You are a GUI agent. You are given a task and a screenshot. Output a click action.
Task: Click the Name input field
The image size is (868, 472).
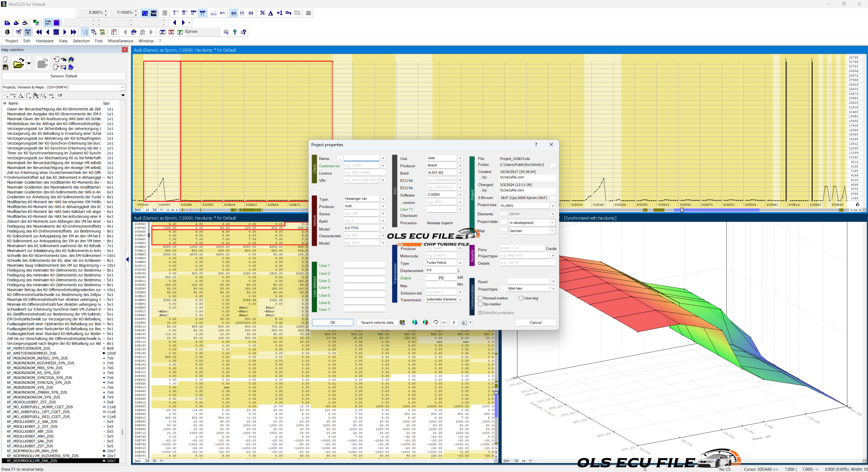(361, 158)
